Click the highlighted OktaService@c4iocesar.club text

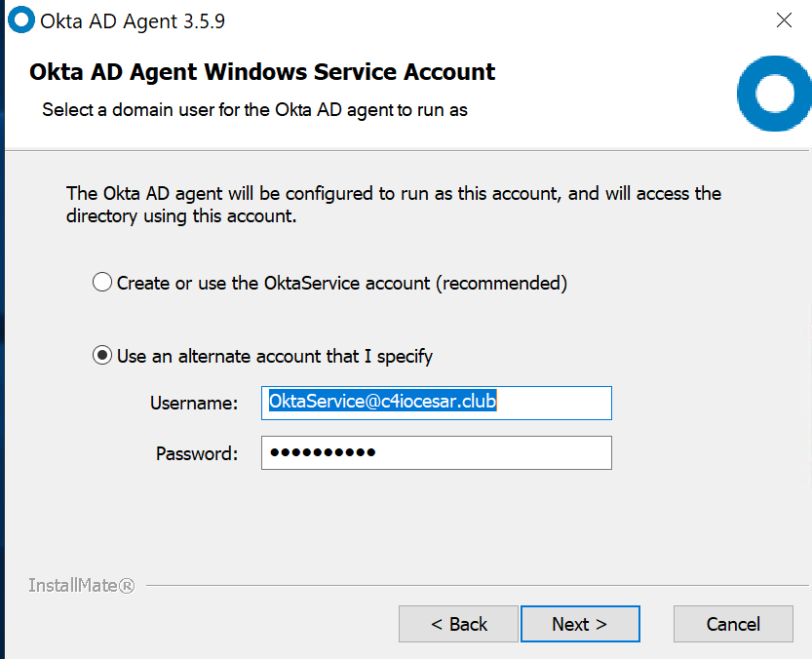click(383, 403)
